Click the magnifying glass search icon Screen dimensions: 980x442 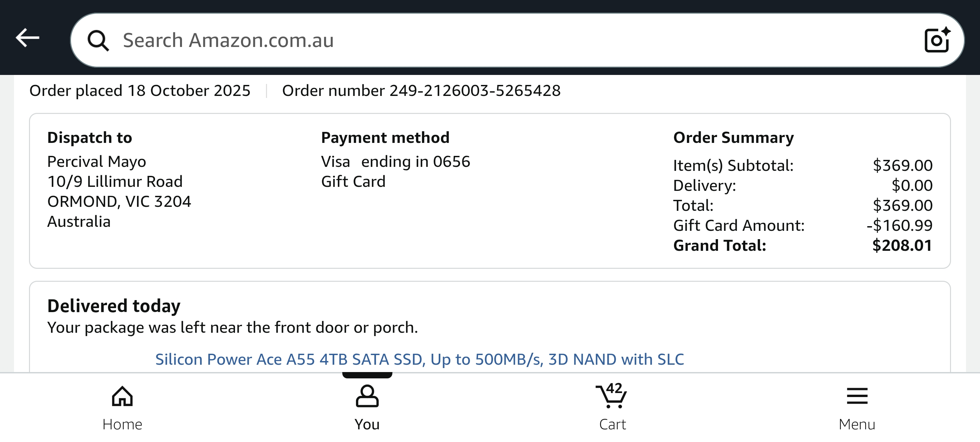pyautogui.click(x=98, y=40)
